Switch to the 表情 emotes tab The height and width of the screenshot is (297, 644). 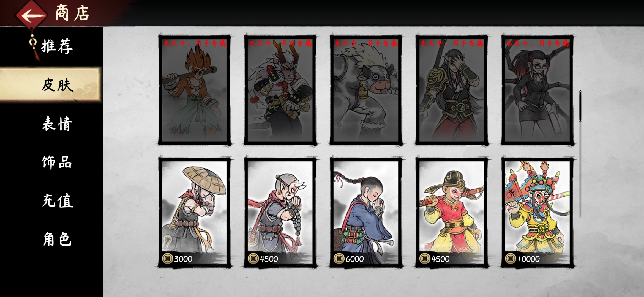click(57, 123)
